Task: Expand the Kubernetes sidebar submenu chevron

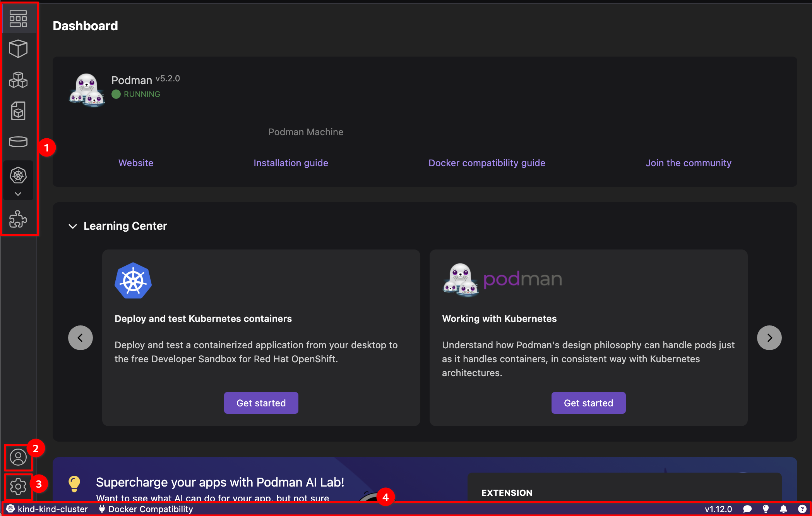Action: pyautogui.click(x=18, y=194)
